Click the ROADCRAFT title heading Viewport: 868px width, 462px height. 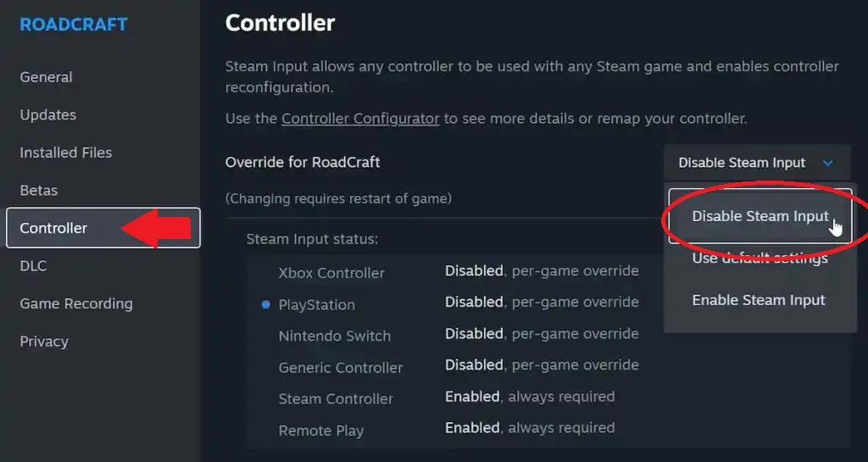pos(74,25)
